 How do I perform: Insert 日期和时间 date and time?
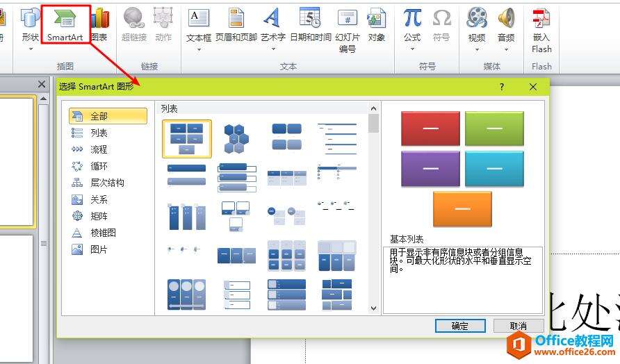click(311, 24)
